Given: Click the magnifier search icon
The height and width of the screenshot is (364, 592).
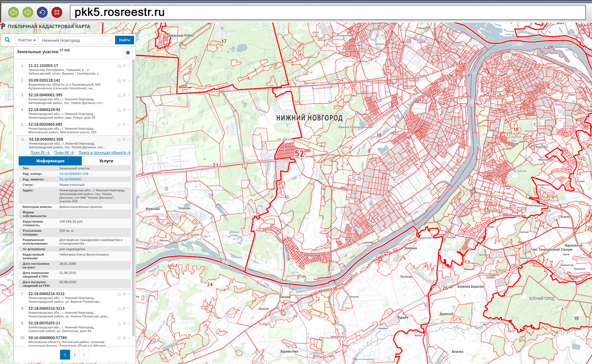Looking at the screenshot, I should [x=7, y=40].
